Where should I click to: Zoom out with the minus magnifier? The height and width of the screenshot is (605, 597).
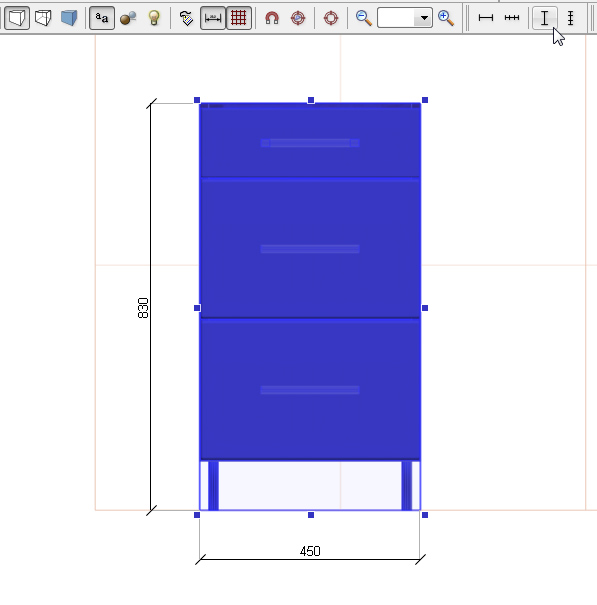pos(364,18)
